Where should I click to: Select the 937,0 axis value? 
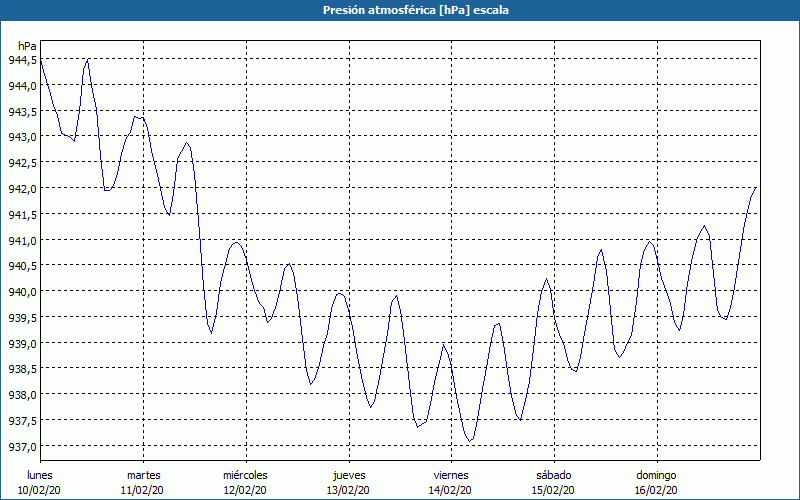(x=22, y=447)
